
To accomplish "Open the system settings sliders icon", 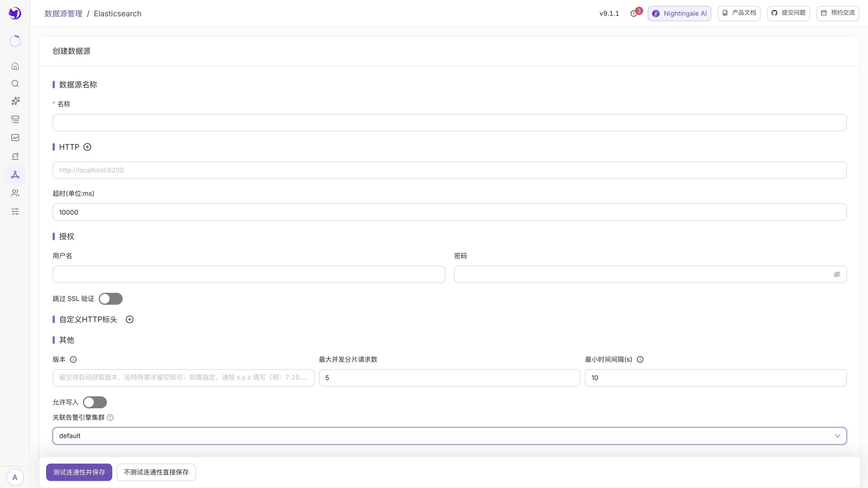I will coord(15,211).
